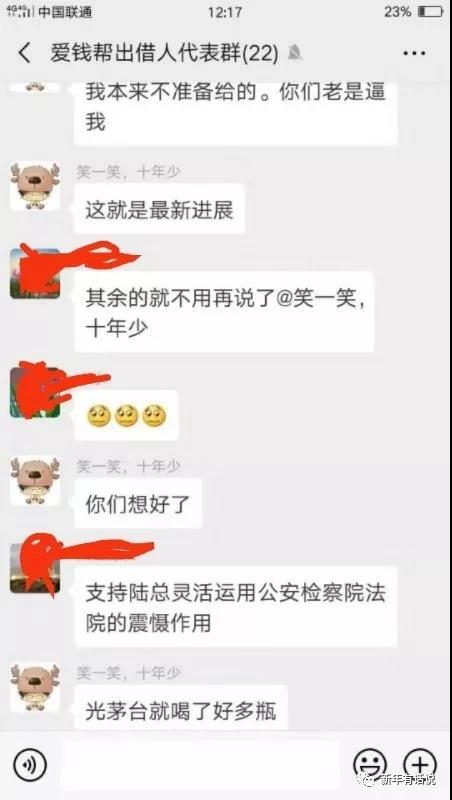Image resolution: width=452 pixels, height=800 pixels.
Task: Click into the message text input field
Action: tap(199, 765)
